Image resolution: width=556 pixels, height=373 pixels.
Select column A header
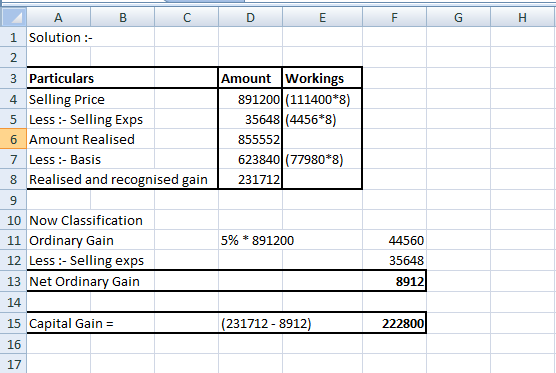click(x=59, y=17)
